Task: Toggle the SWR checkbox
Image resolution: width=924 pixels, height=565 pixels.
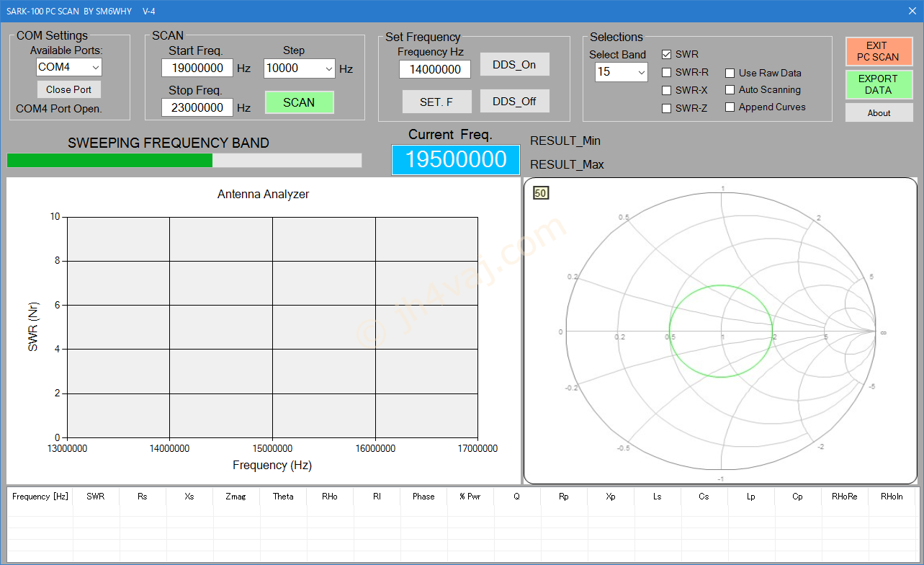Action: [x=667, y=54]
